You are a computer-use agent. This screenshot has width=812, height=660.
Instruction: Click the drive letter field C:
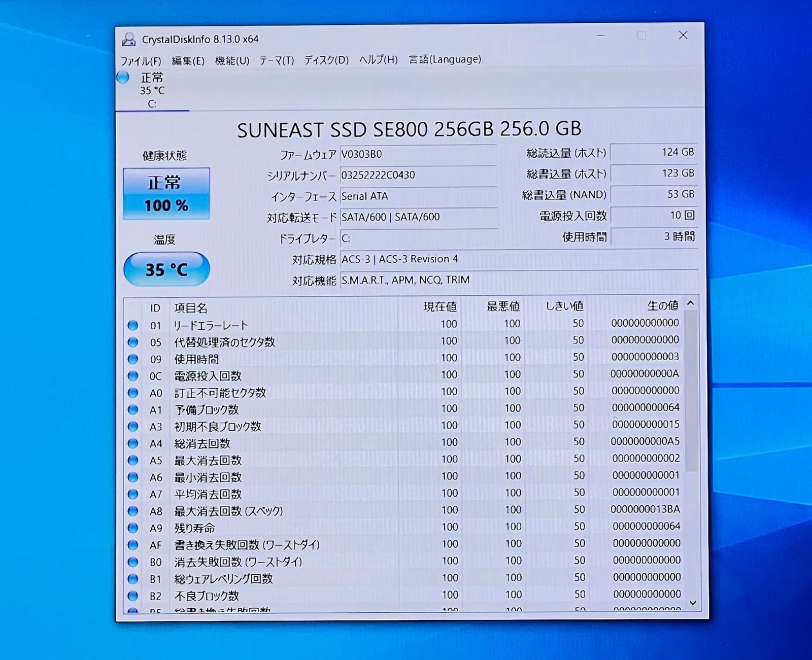click(418, 238)
